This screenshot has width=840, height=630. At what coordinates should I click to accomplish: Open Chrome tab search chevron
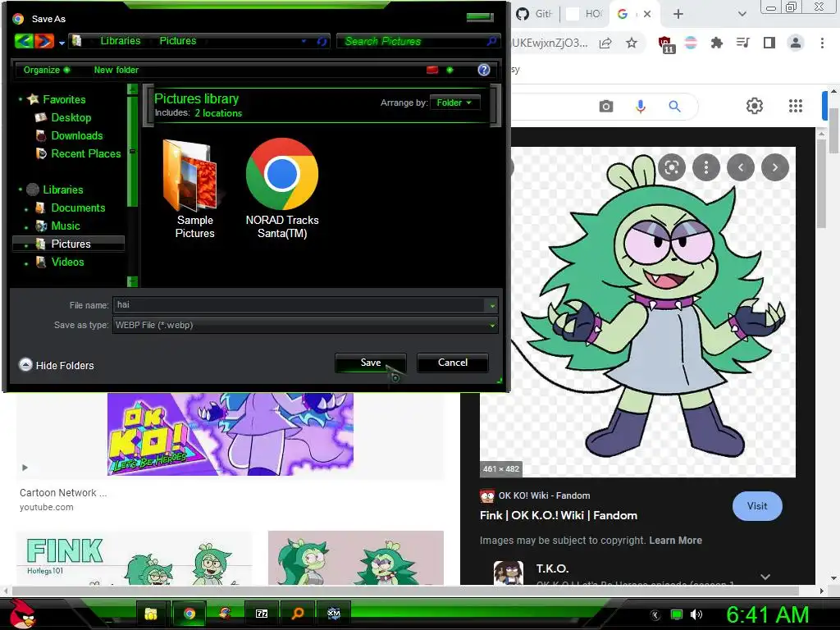pos(742,15)
